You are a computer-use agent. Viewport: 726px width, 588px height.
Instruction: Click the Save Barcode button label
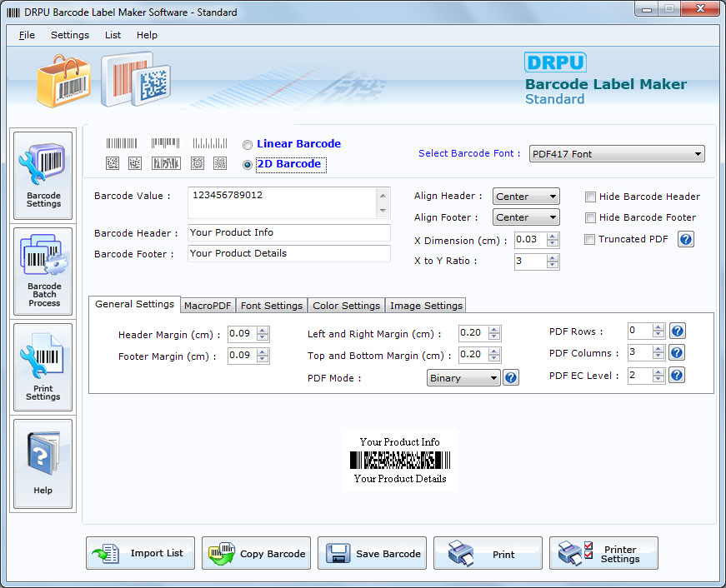pos(388,554)
